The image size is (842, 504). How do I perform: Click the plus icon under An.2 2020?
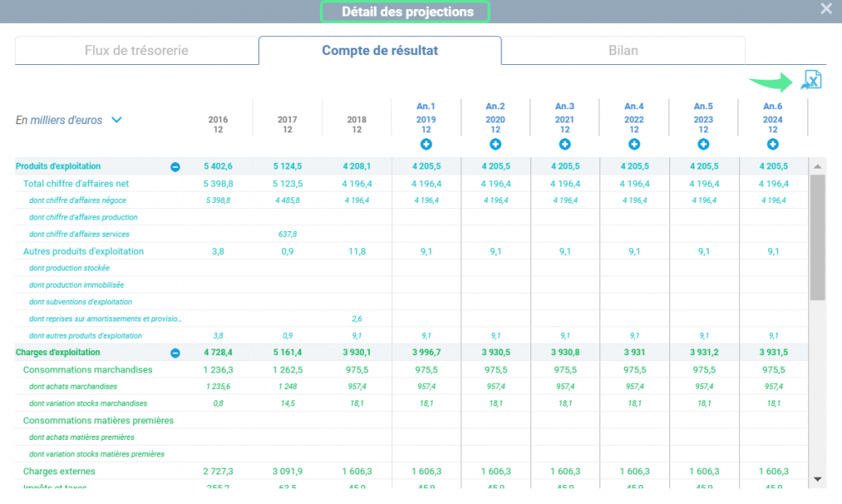[x=495, y=145]
